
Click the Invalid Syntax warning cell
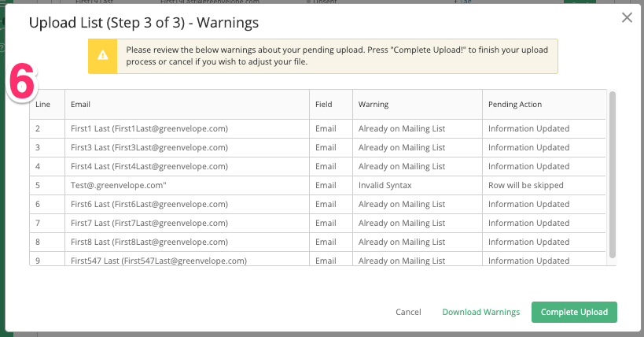[x=418, y=186]
